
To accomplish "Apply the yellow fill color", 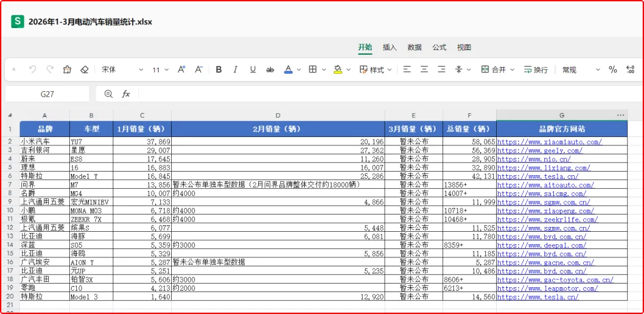I will click(338, 70).
